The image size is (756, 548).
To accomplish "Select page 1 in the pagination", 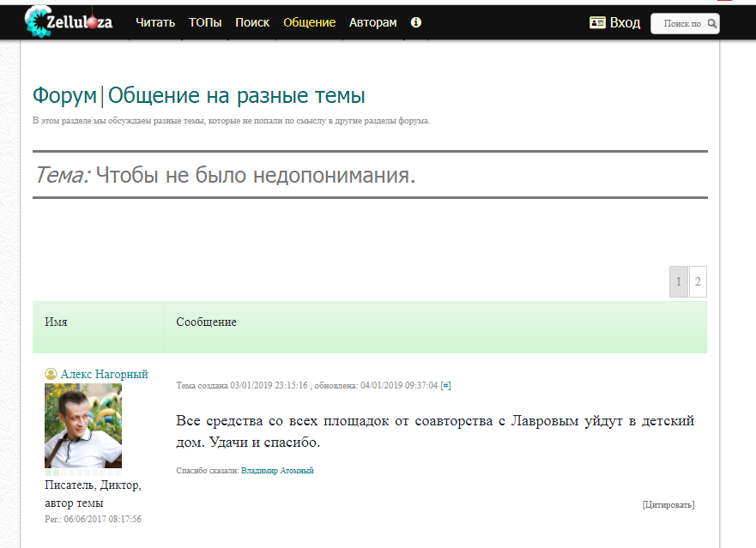I will pyautogui.click(x=679, y=281).
